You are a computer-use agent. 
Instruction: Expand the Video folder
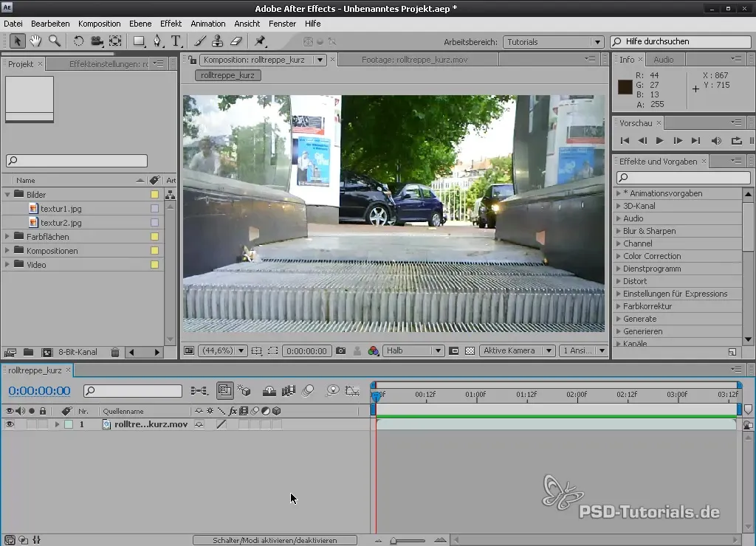click(7, 265)
